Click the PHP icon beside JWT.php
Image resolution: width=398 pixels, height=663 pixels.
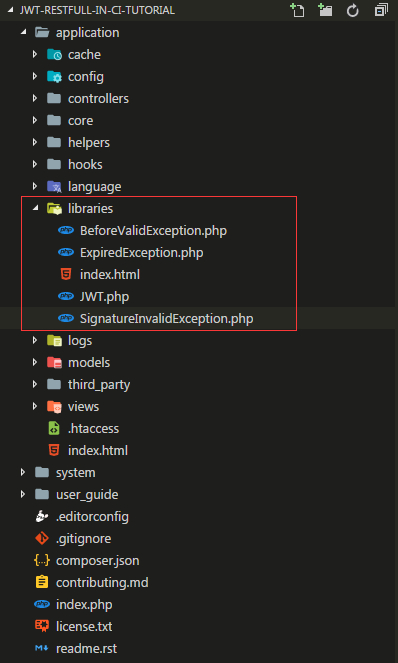(66, 296)
